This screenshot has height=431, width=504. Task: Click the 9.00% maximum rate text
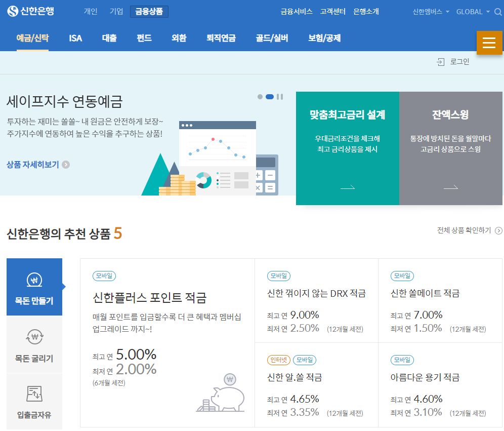click(x=305, y=315)
